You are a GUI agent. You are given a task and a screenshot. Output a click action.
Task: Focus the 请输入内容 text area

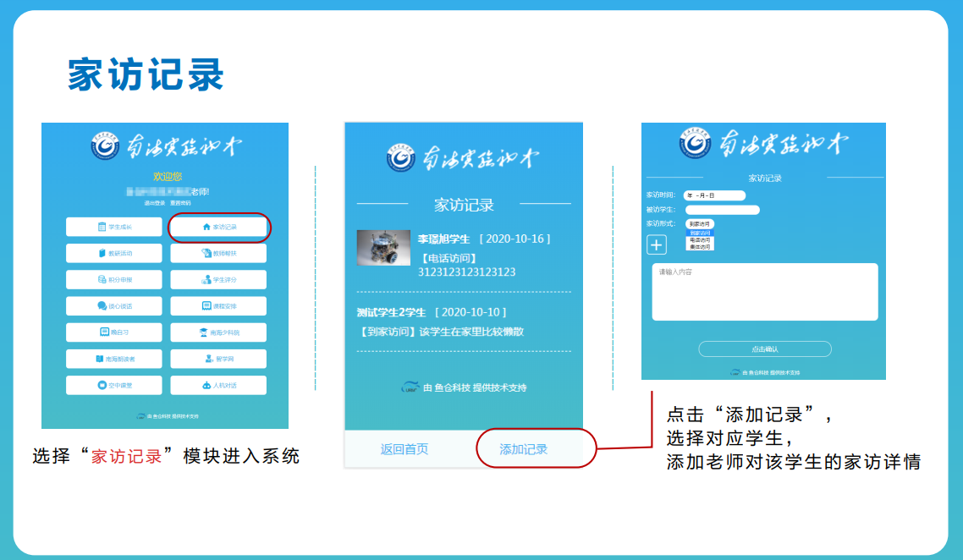(x=765, y=292)
